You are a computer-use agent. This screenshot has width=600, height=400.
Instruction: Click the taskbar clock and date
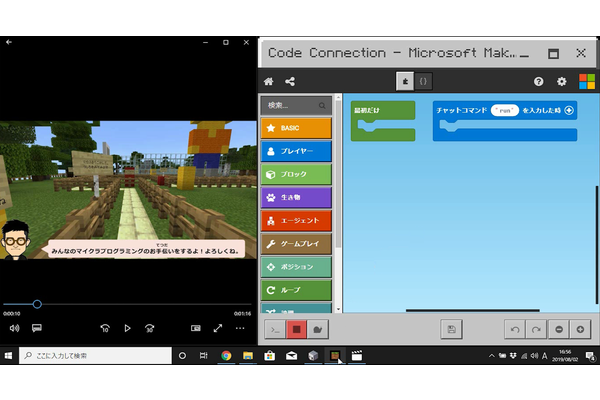click(565, 356)
